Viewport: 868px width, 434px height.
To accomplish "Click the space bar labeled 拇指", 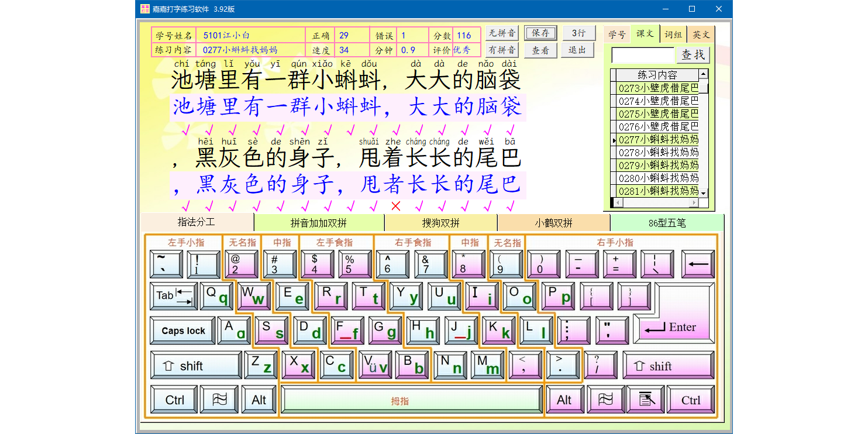I will click(x=412, y=400).
